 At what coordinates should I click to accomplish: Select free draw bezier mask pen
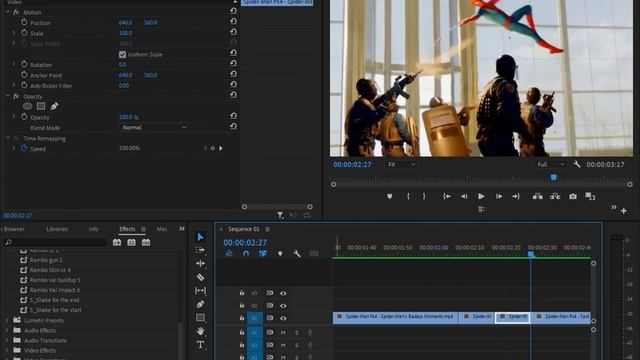point(54,106)
